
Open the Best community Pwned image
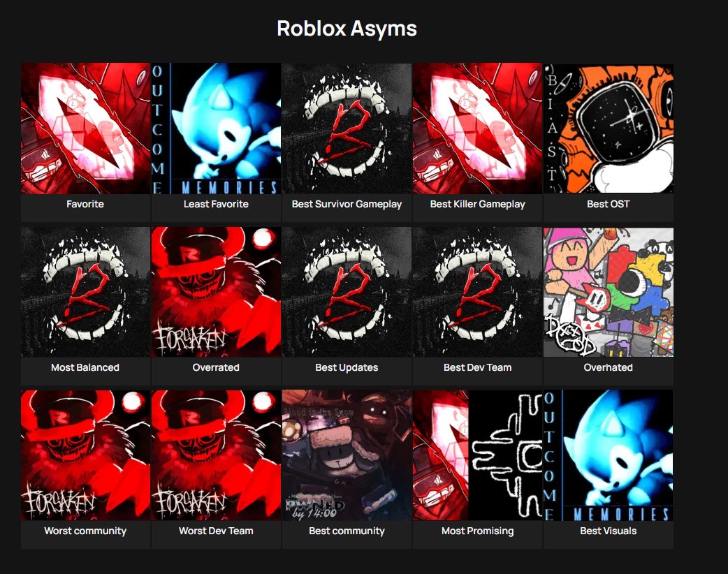tap(347, 455)
